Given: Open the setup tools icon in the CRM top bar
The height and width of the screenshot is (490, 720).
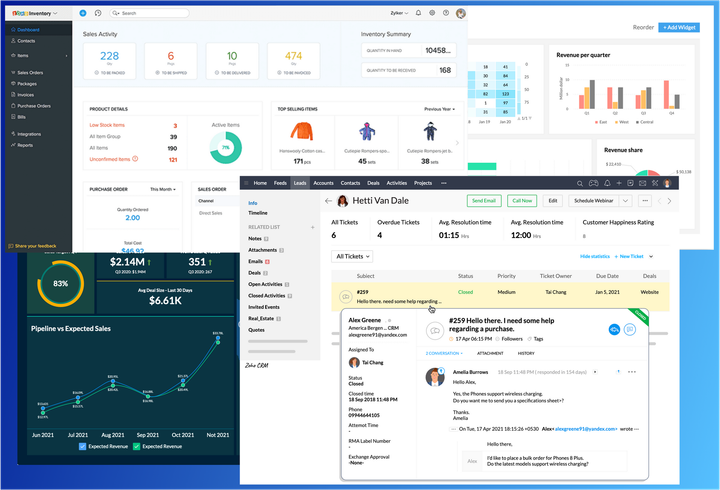Looking at the screenshot, I should [x=655, y=183].
